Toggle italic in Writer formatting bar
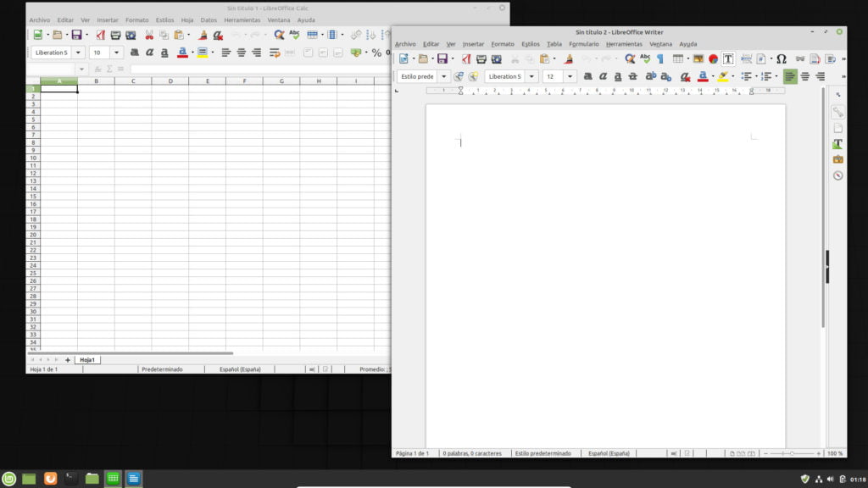Image resolution: width=868 pixels, height=488 pixels. [603, 77]
